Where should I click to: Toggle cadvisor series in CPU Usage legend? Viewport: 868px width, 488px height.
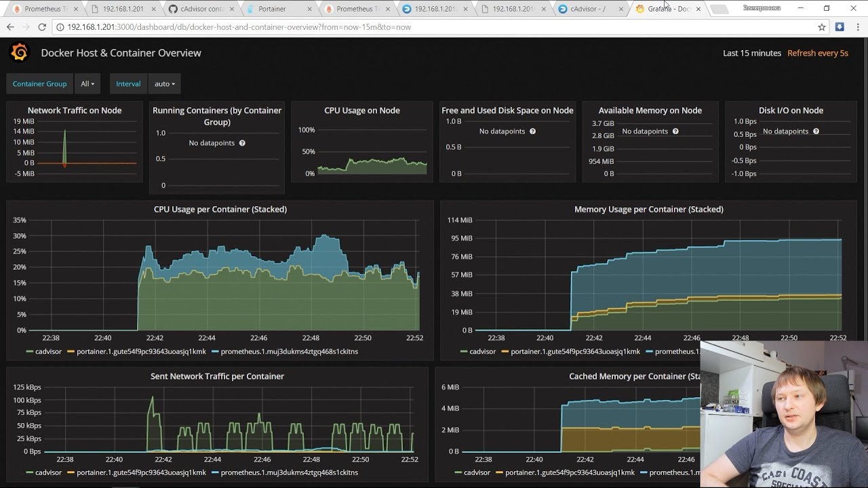pos(48,352)
